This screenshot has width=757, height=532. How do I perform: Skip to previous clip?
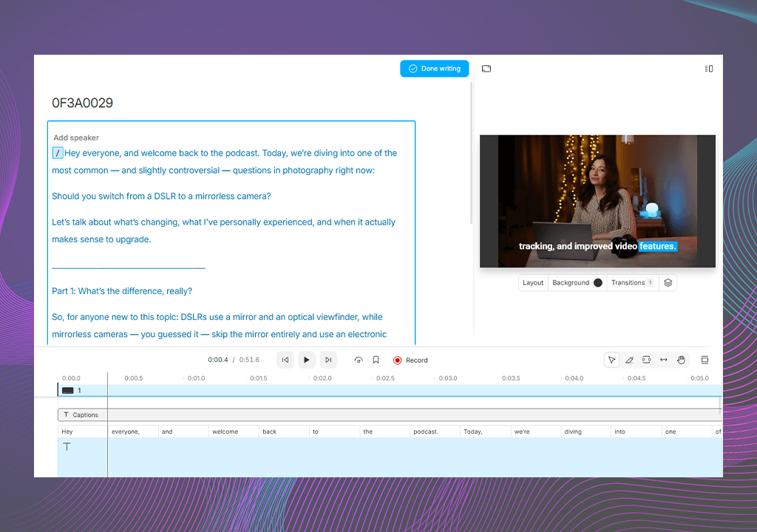coord(285,360)
